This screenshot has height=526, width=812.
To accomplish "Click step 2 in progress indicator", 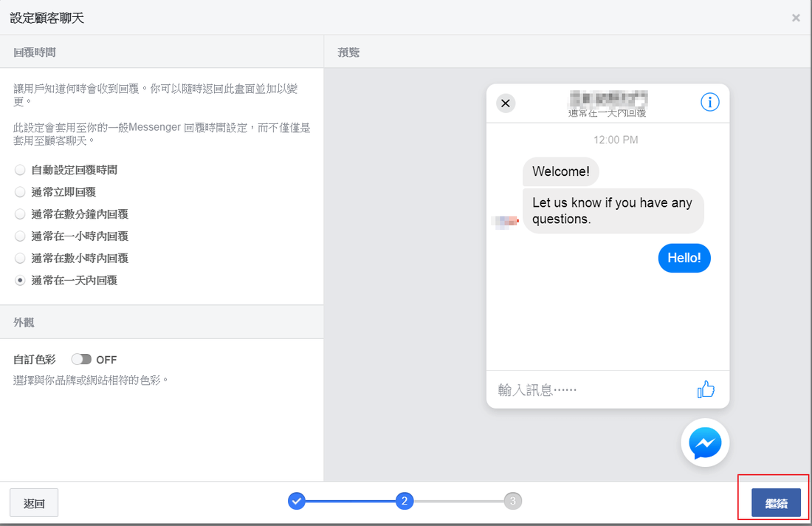I will click(405, 501).
